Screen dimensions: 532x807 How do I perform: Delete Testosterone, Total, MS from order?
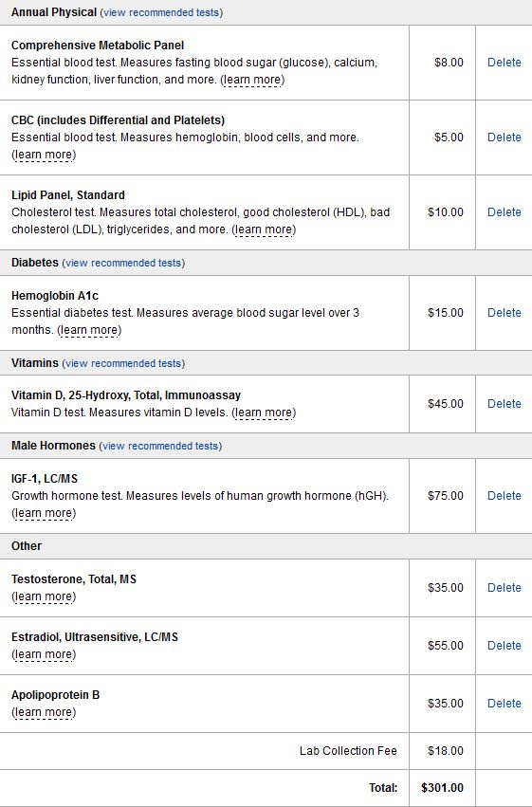504,587
